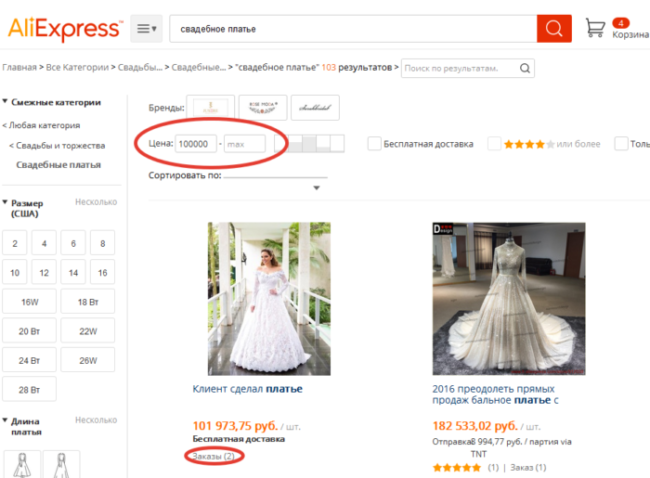Click the max price field
650x478 pixels.
(245, 144)
